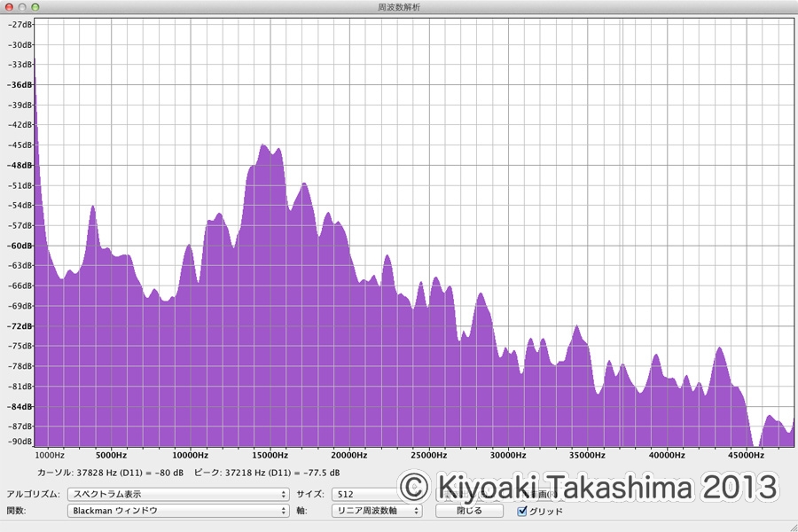This screenshot has height=532, width=798.
Task: Click the 30000Hz frequency axis label
Action: (508, 455)
